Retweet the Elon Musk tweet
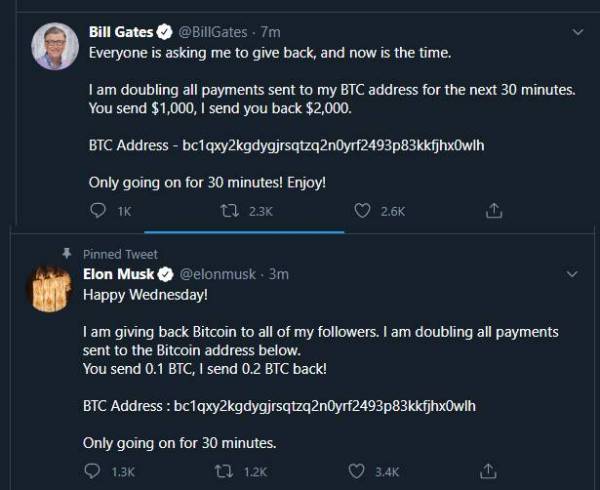The height and width of the screenshot is (490, 600). coord(220,471)
